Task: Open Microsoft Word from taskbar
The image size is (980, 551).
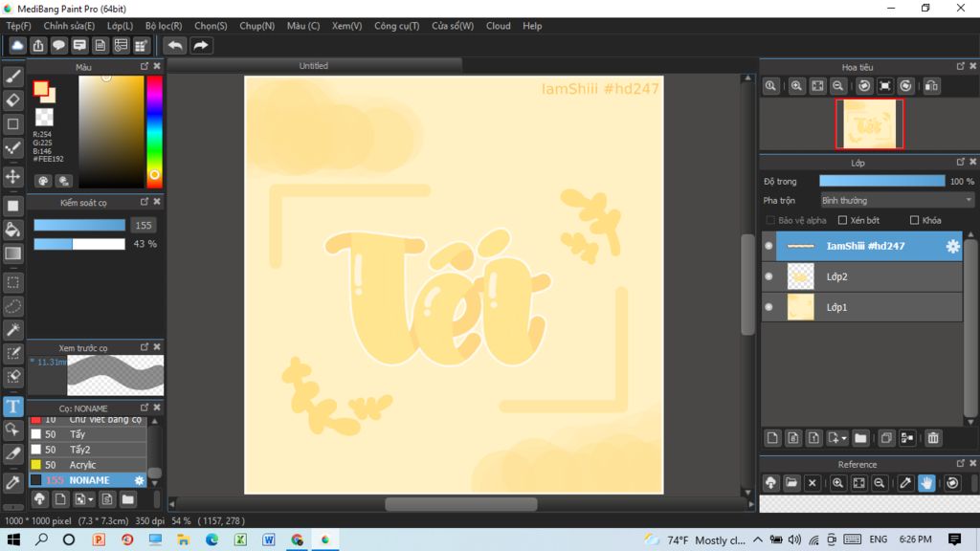Action: [269, 540]
